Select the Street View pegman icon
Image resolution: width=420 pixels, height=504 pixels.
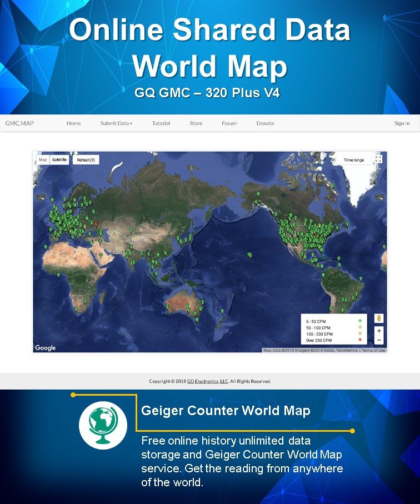coord(379,318)
